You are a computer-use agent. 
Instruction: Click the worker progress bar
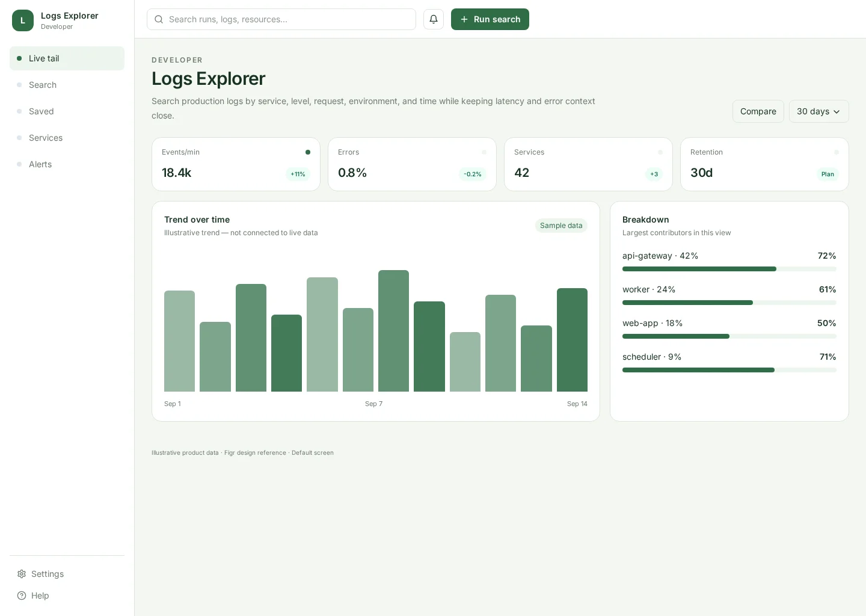[729, 303]
